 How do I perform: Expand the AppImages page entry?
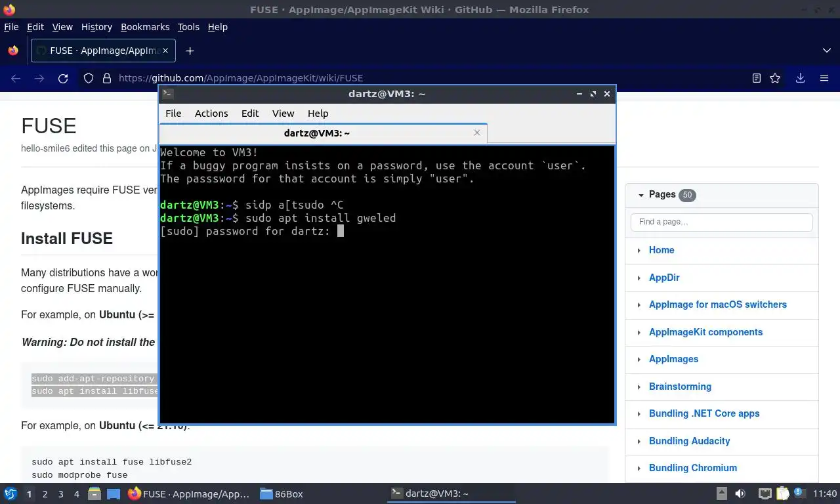click(639, 359)
